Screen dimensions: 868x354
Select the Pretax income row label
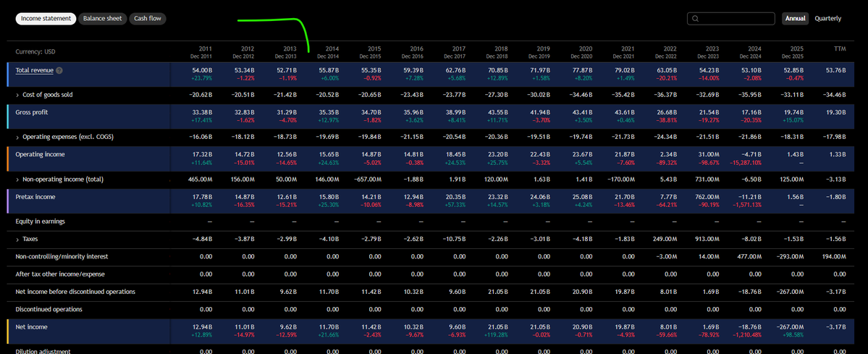(x=35, y=197)
